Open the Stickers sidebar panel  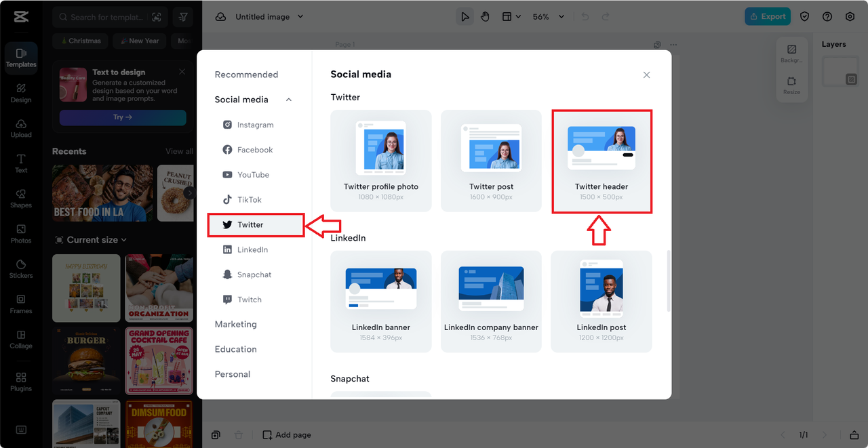click(x=21, y=269)
